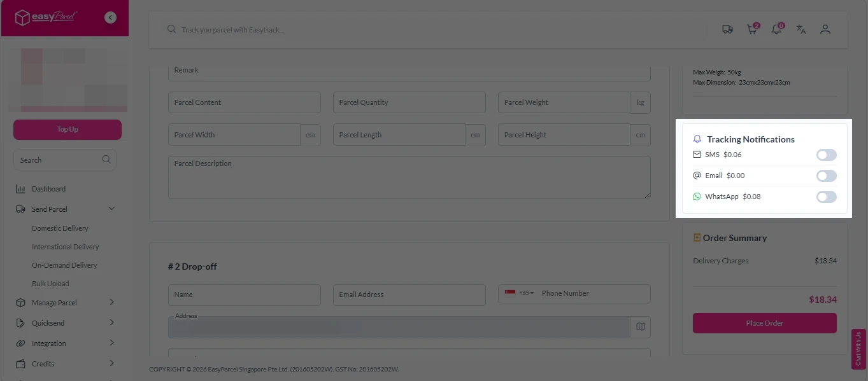Click the Place Order button
The image size is (868, 381).
(764, 322)
